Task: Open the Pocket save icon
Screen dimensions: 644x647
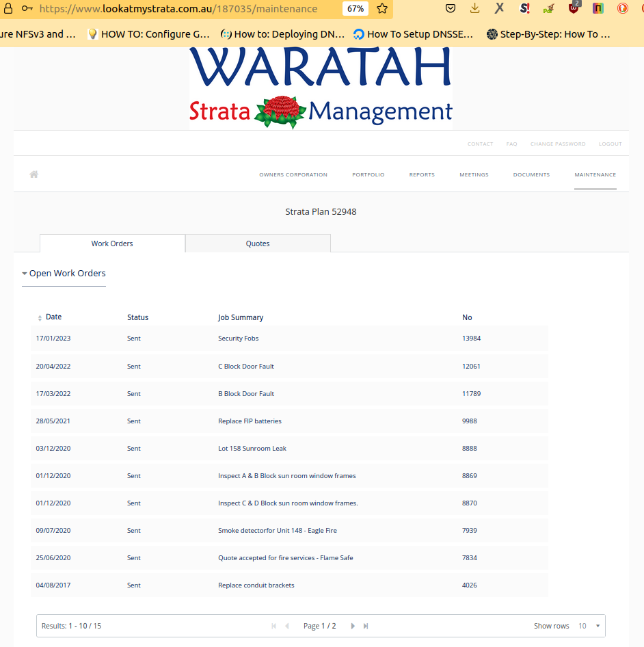Action: click(451, 8)
